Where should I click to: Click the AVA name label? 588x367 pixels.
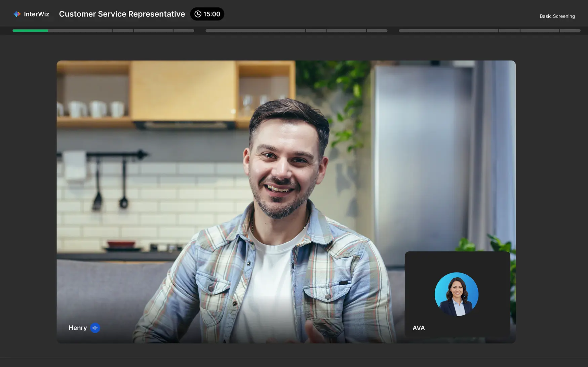point(419,328)
